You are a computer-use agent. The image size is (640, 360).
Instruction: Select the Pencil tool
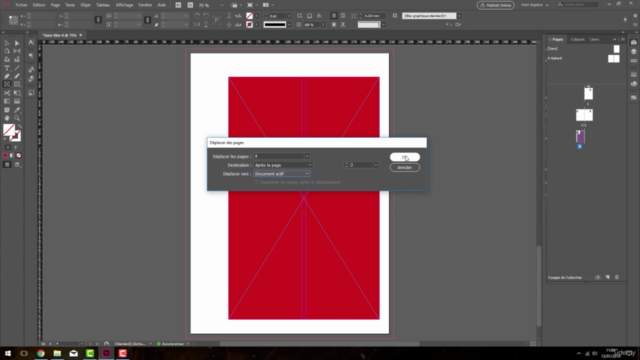coord(17,76)
